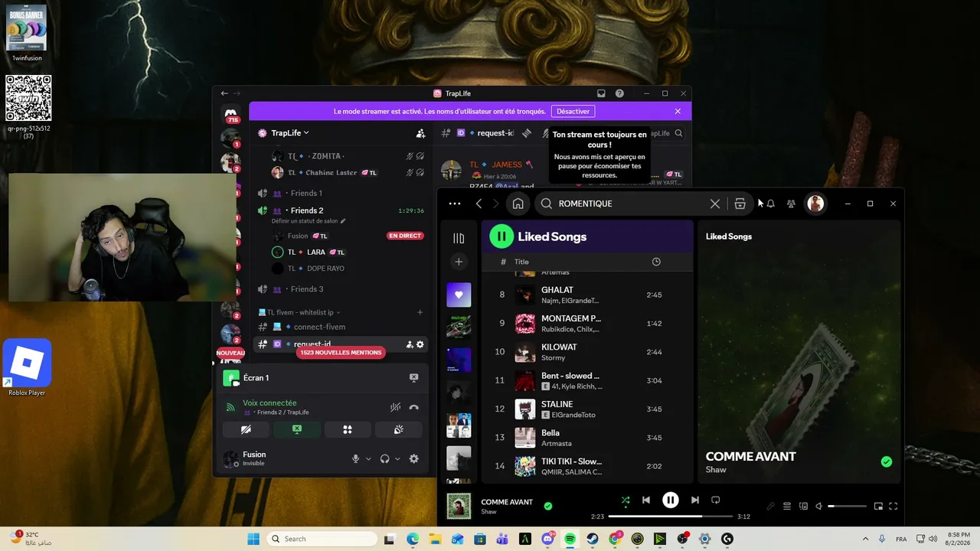The width and height of the screenshot is (980, 551).
Task: Play the song KILOWAT
Action: [x=586, y=352]
